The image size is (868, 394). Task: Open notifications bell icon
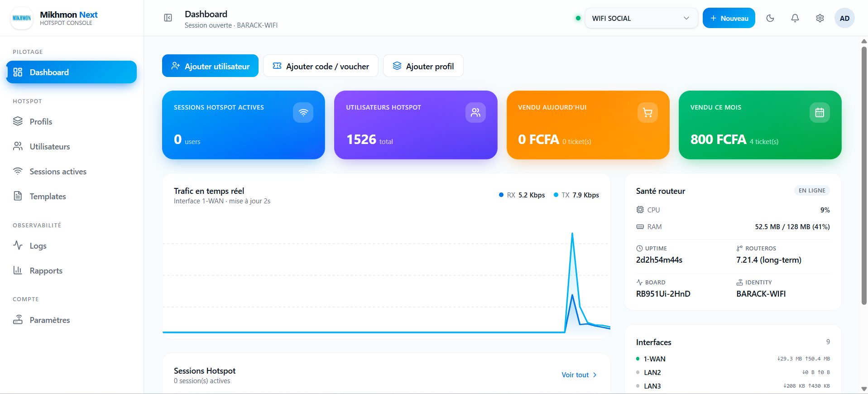pyautogui.click(x=795, y=18)
